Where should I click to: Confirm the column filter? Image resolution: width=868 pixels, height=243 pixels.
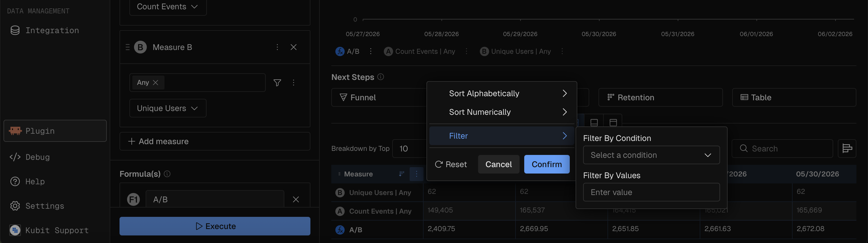(x=547, y=164)
